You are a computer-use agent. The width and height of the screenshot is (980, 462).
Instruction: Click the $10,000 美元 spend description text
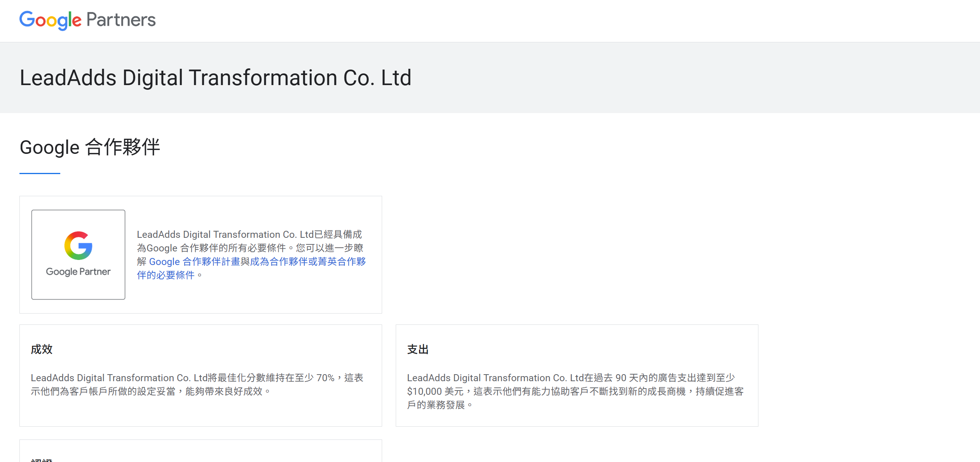[x=575, y=391]
